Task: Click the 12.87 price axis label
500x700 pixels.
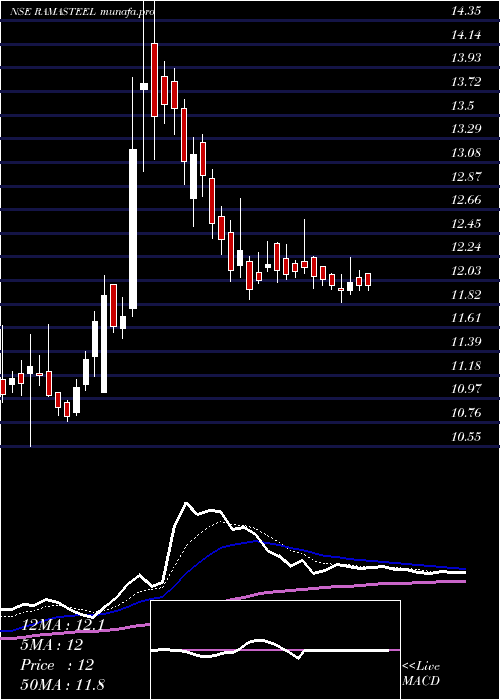Action: point(466,177)
